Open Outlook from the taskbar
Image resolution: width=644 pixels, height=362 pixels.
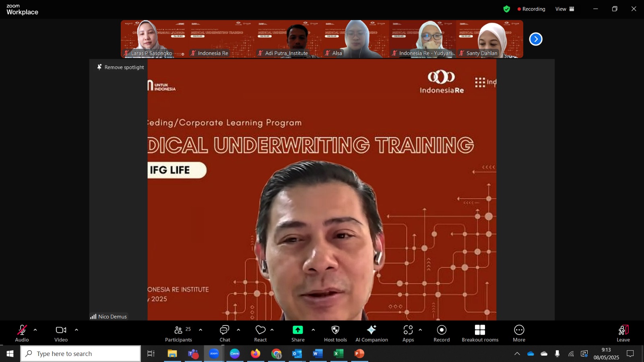pyautogui.click(x=297, y=354)
